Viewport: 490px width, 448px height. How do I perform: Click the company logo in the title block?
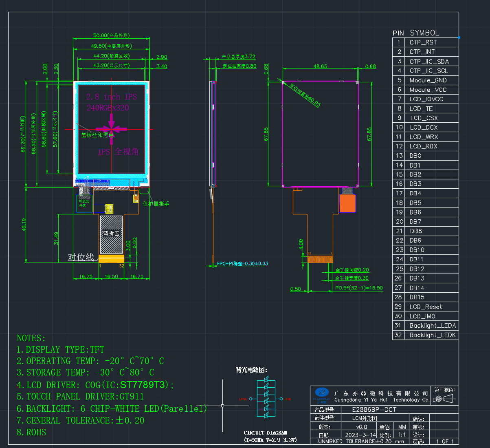pos(322,395)
